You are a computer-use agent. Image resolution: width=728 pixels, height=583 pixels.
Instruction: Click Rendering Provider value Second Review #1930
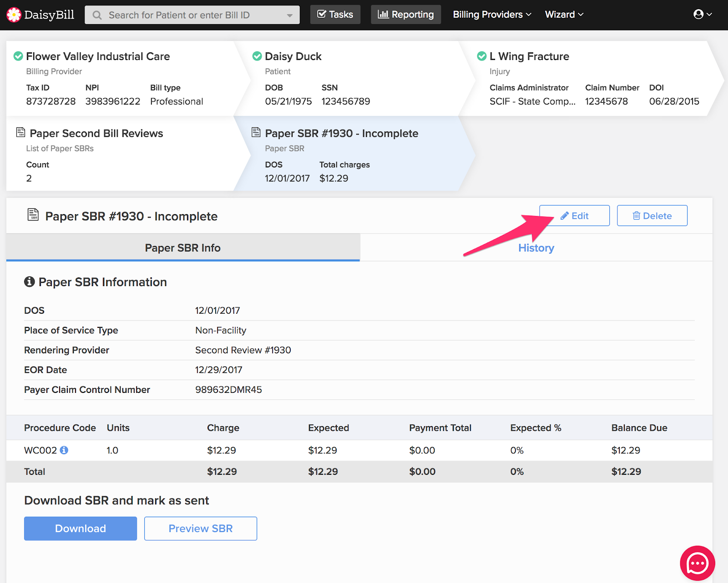(243, 350)
